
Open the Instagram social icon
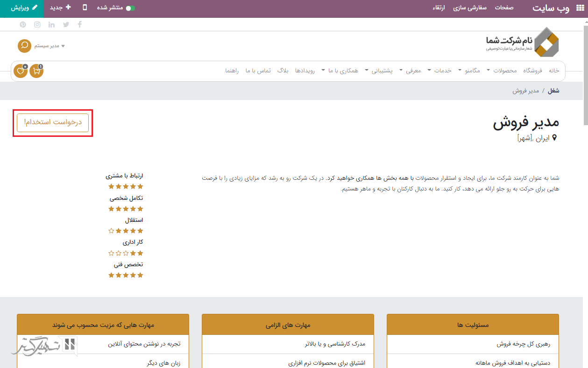pyautogui.click(x=37, y=24)
